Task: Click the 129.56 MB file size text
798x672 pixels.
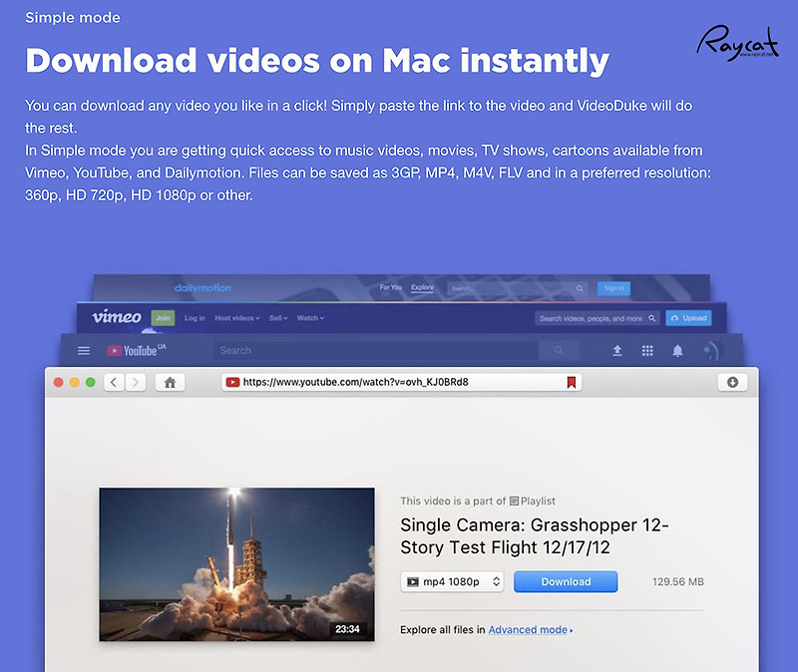Action: (x=678, y=581)
